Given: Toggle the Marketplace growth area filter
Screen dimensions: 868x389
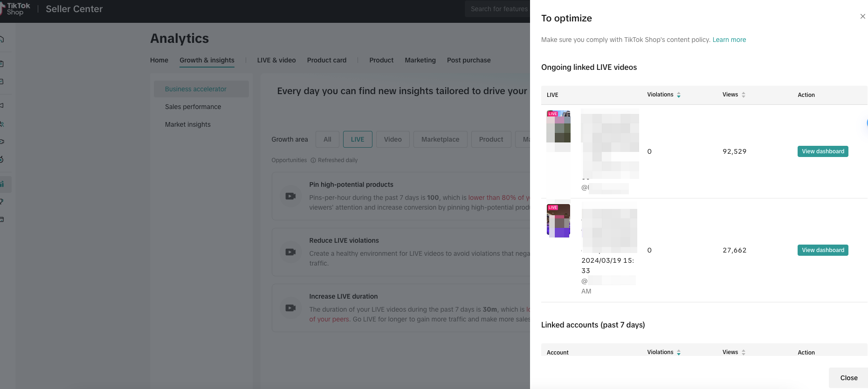Looking at the screenshot, I should (x=440, y=139).
